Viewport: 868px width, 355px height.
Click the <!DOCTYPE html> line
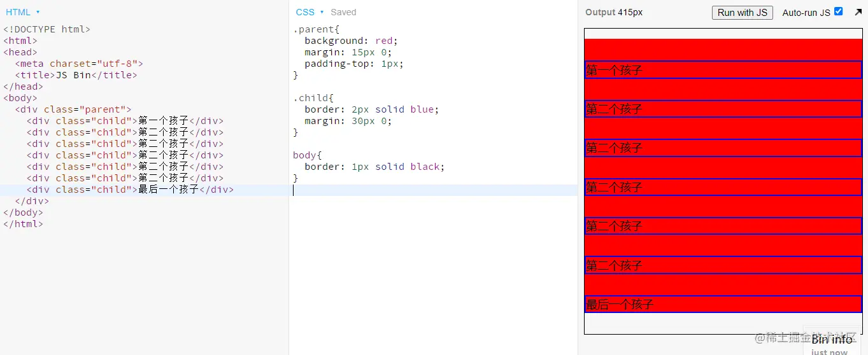click(x=47, y=29)
